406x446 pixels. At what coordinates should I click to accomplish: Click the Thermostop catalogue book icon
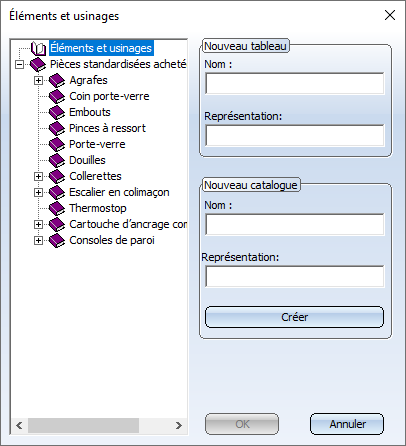pos(57,208)
